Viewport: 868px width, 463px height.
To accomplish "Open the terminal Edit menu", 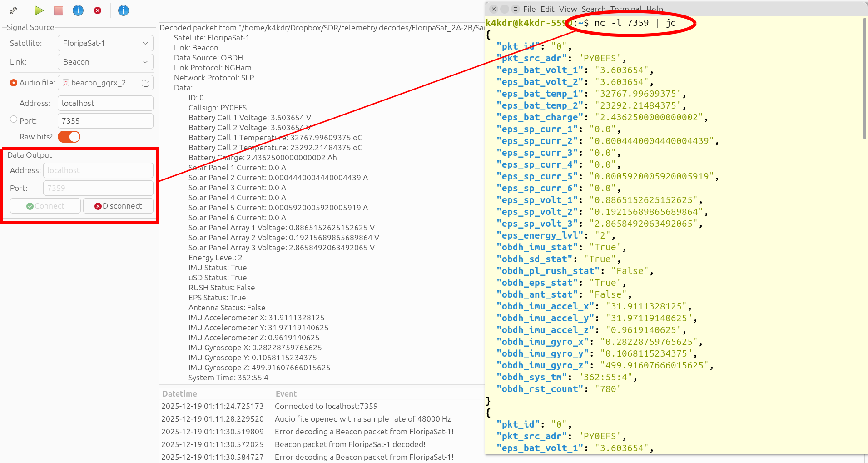I will coord(547,9).
